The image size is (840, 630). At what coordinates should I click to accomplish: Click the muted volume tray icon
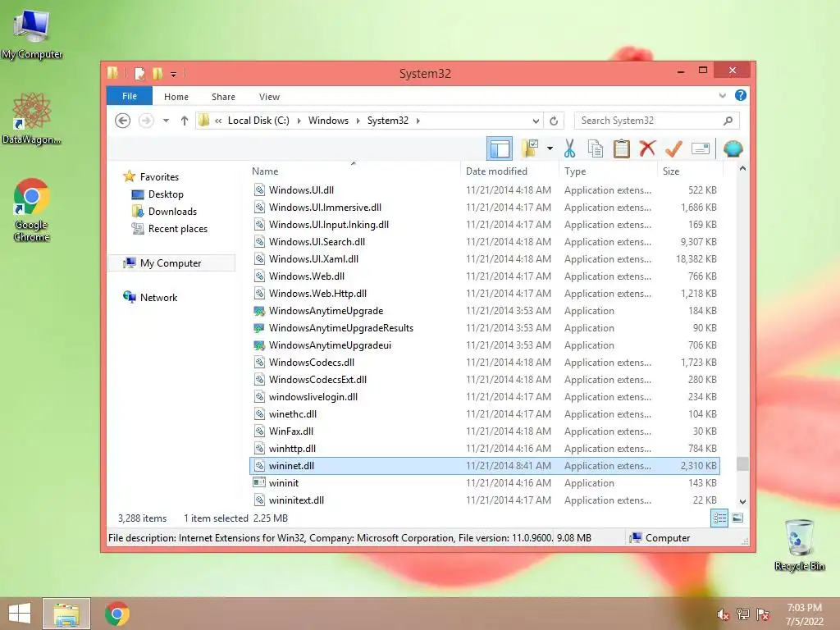(724, 614)
